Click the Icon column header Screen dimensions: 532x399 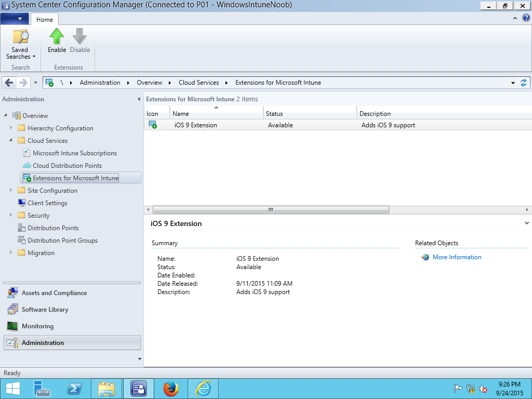(157, 113)
